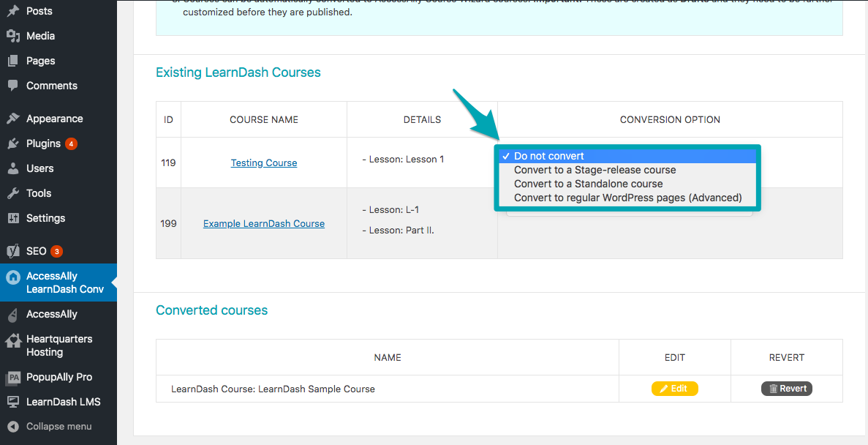Click "LearnDash Course: LearnDash Sample Course" name

click(x=273, y=389)
